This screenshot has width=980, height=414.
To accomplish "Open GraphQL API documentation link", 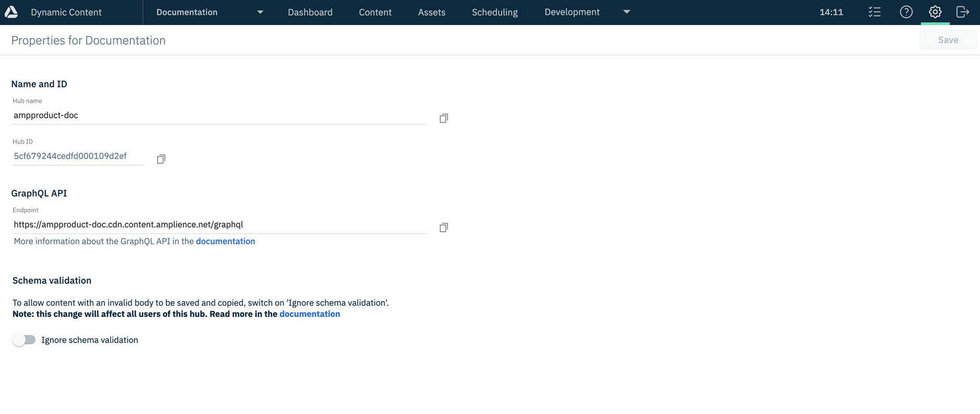I will [225, 241].
